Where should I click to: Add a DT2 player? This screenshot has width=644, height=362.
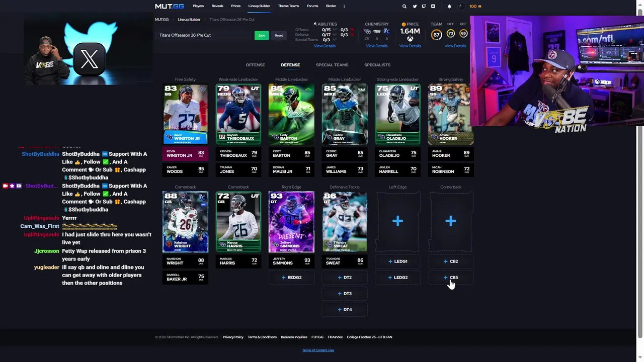coord(345,278)
